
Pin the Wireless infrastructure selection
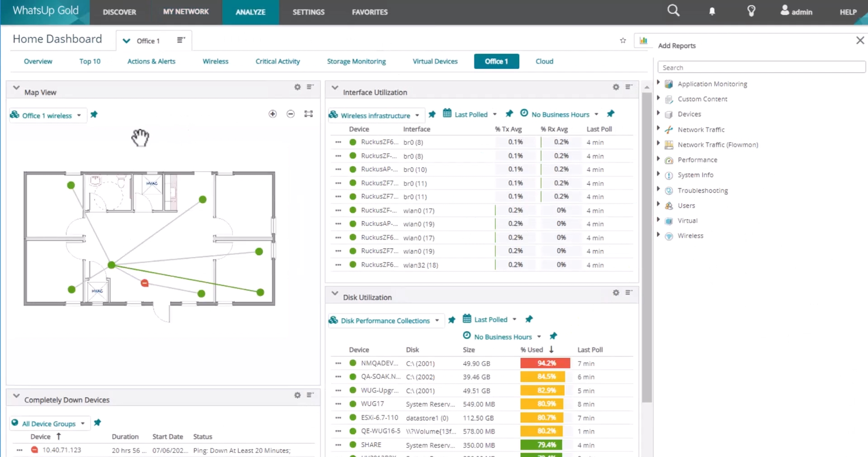pyautogui.click(x=432, y=114)
